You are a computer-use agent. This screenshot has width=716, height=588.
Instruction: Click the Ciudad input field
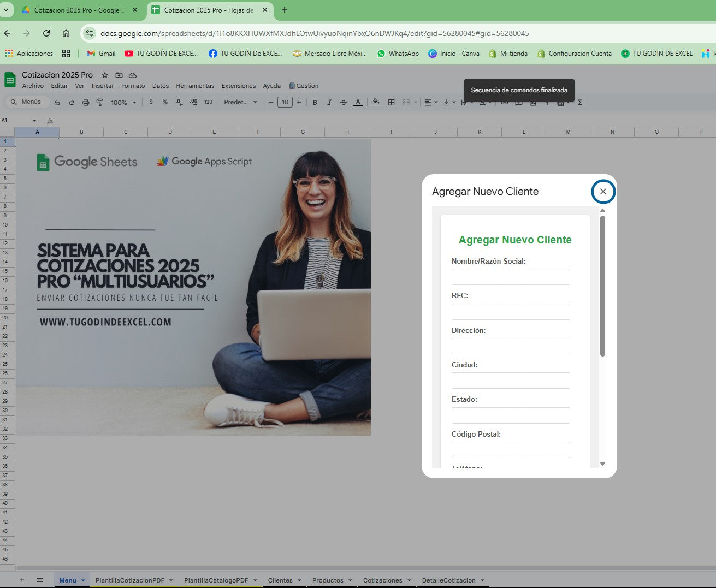[x=511, y=381]
